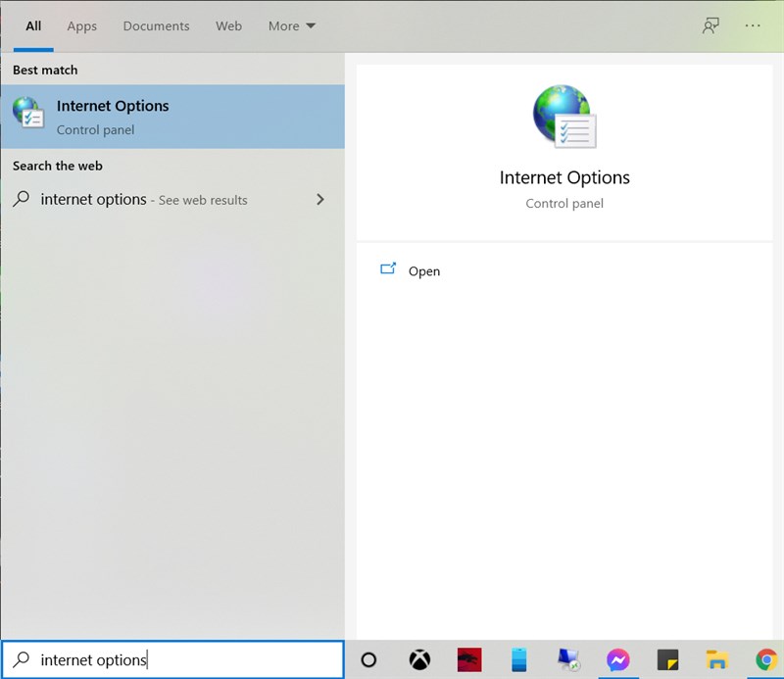Open the red dragon app on taskbar

469,660
